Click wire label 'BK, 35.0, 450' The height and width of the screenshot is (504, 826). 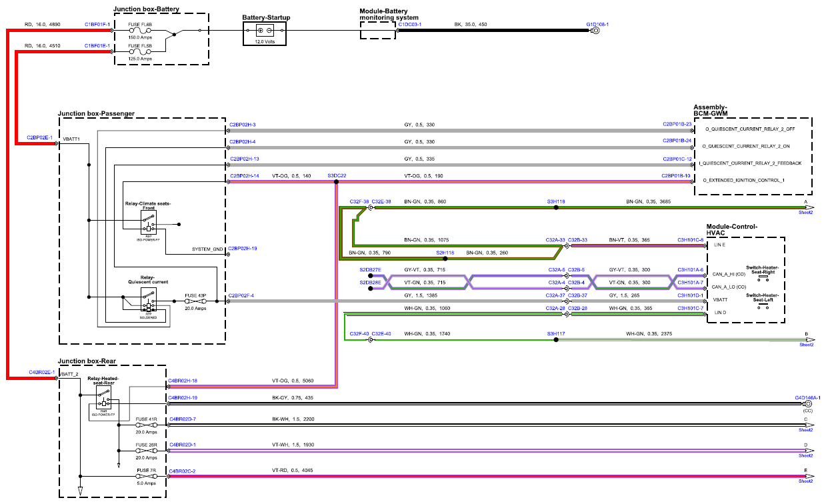tap(471, 25)
